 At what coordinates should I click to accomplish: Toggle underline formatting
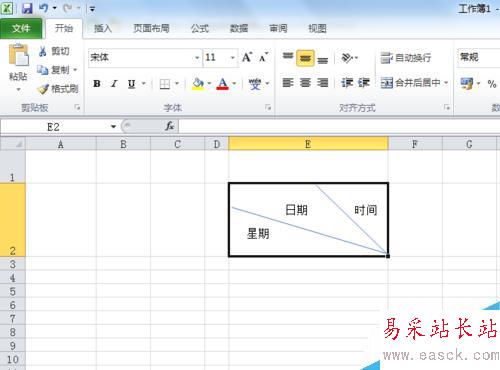click(x=132, y=84)
